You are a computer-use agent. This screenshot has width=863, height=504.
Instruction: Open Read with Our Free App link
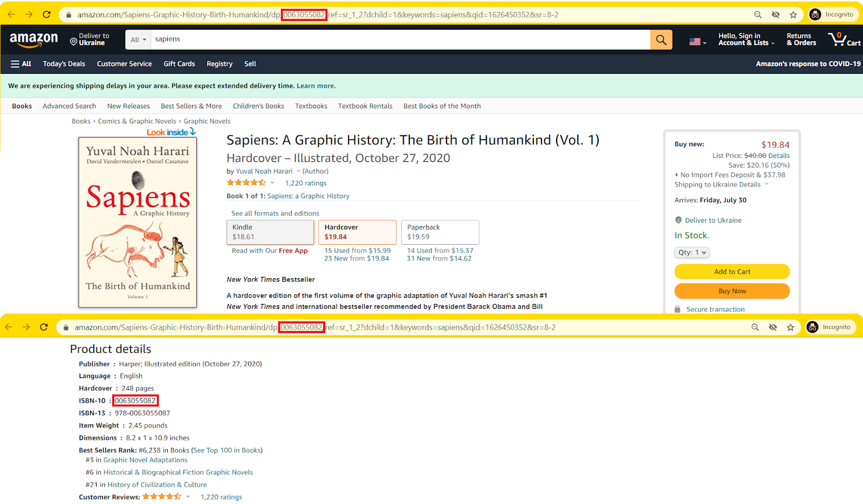[x=270, y=251]
